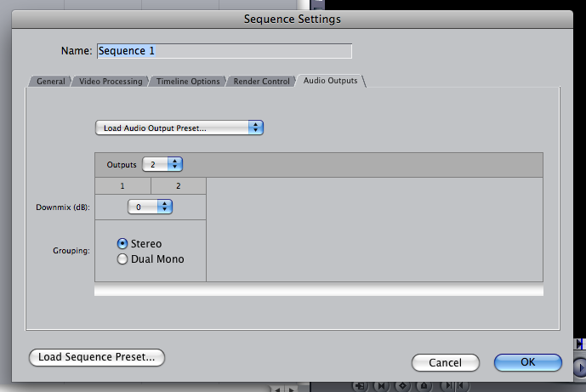Expand the Downmix dB dropdown
This screenshot has height=392, width=586.
click(151, 207)
